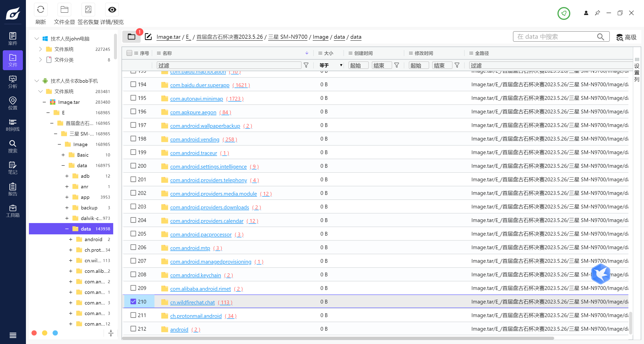Click the red color dot at bottom

(34, 333)
